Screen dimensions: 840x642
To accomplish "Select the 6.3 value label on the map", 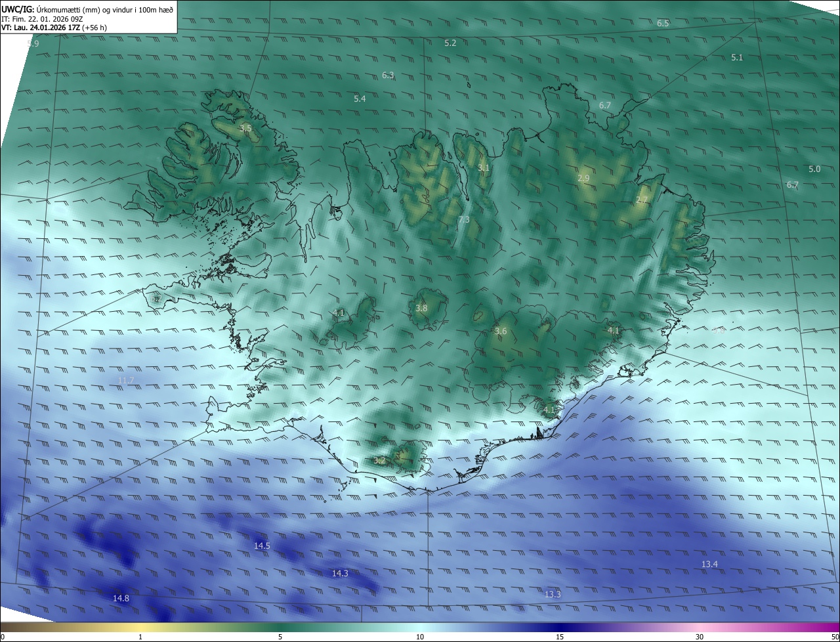I will tap(388, 75).
